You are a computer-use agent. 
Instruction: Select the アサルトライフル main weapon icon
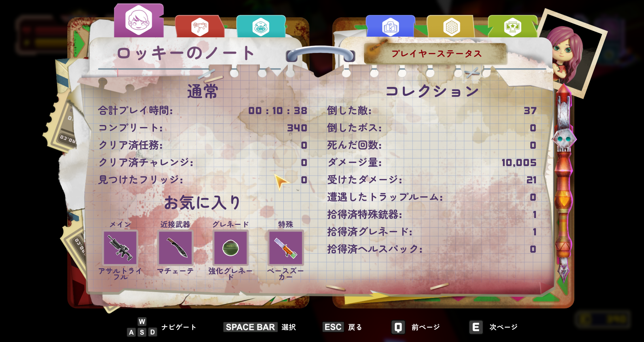click(x=120, y=248)
